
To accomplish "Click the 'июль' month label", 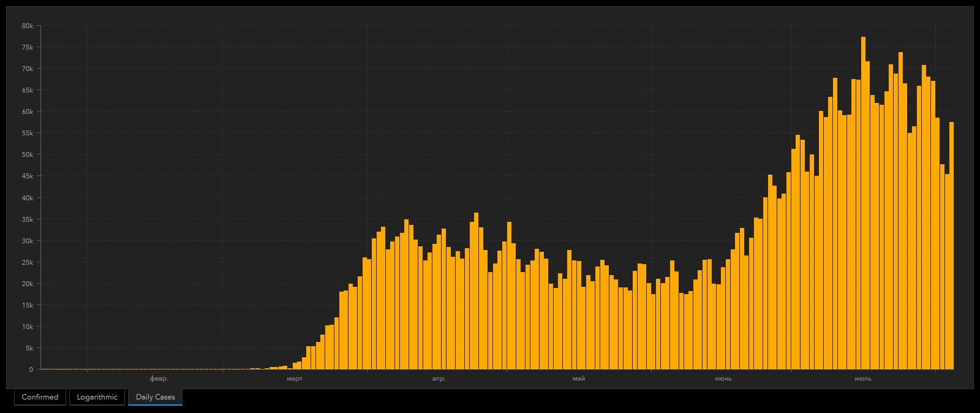I will (863, 379).
